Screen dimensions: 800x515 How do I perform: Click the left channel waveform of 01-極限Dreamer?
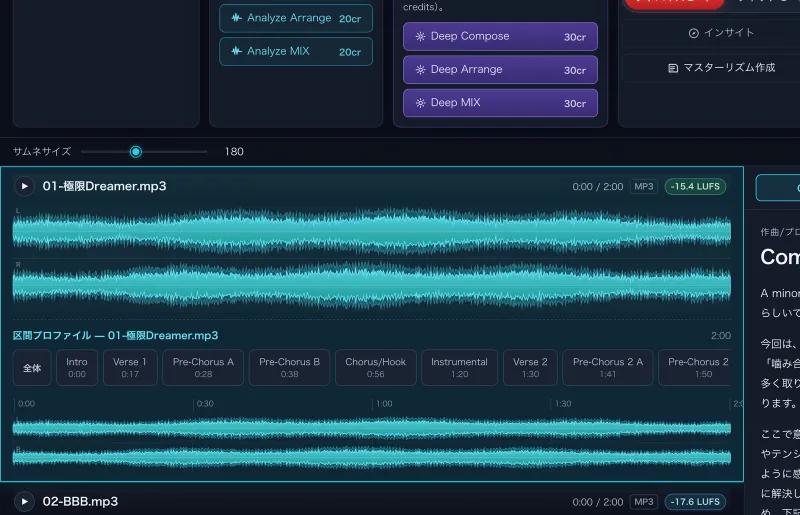coord(371,231)
